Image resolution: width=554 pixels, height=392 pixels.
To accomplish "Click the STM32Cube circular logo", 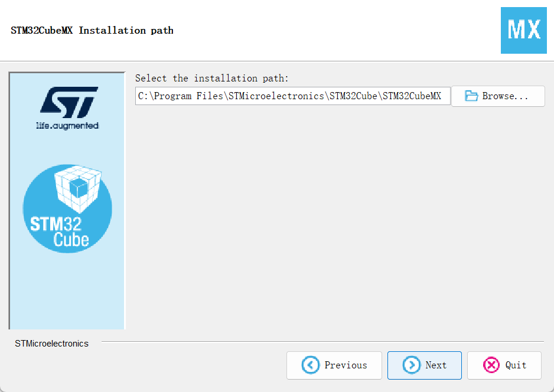I will (67, 208).
